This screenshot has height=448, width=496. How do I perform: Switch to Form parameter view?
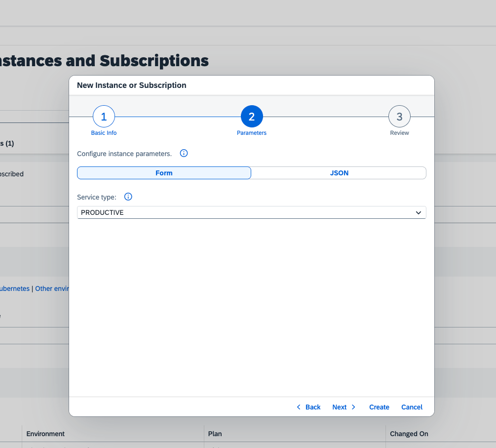click(164, 173)
